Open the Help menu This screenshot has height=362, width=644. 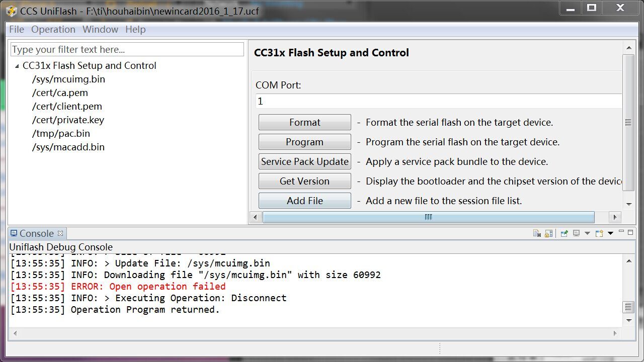(x=135, y=30)
